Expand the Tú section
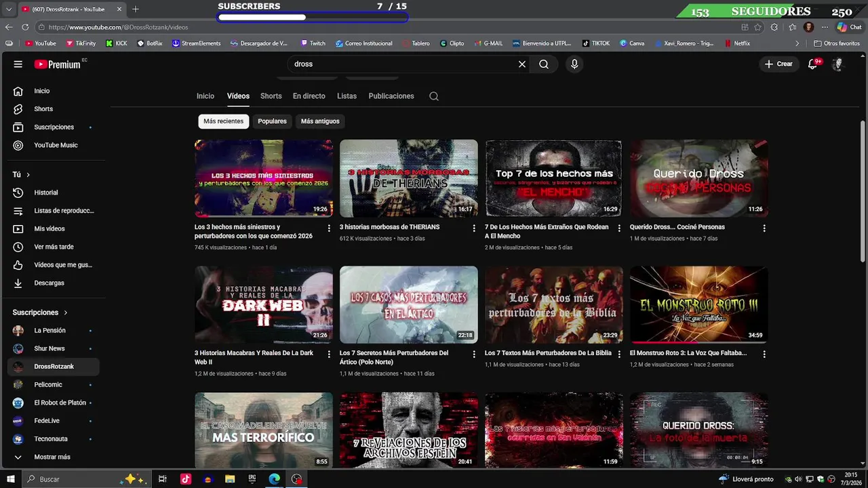The height and width of the screenshot is (488, 868). pyautogui.click(x=22, y=175)
